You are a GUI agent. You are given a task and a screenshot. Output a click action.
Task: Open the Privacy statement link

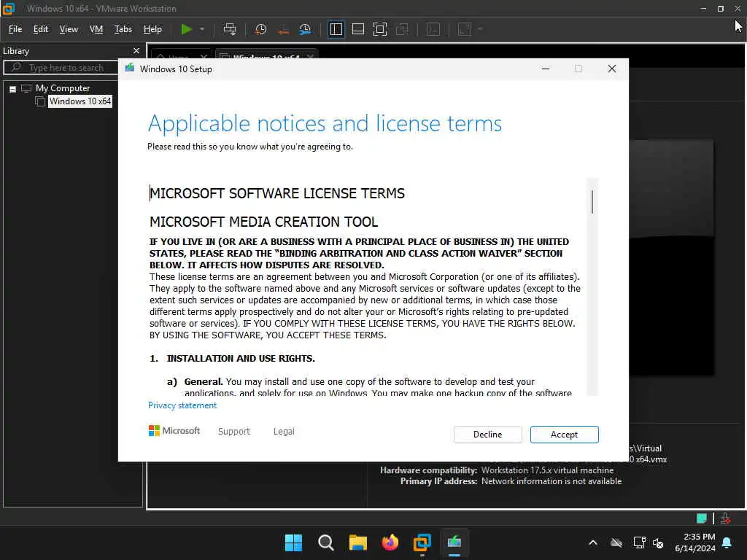[182, 405]
